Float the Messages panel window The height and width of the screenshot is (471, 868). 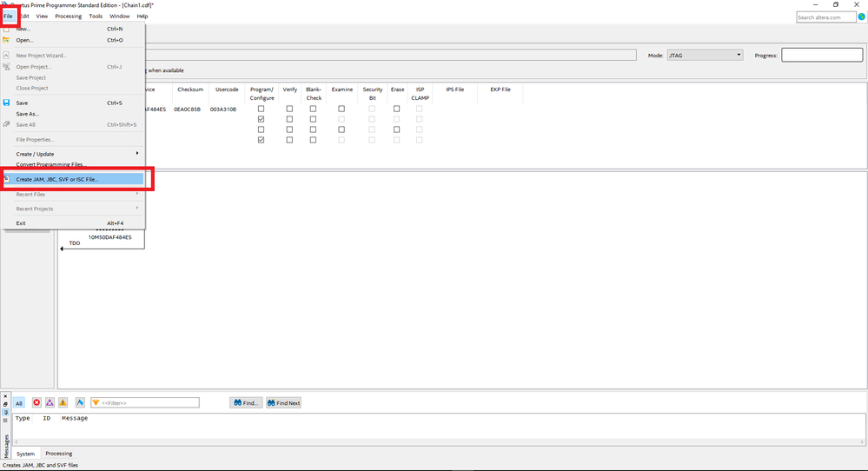5,405
